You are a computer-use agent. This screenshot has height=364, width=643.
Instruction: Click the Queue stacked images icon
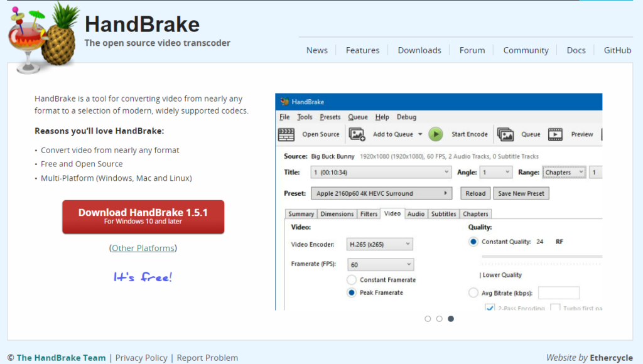tap(505, 134)
